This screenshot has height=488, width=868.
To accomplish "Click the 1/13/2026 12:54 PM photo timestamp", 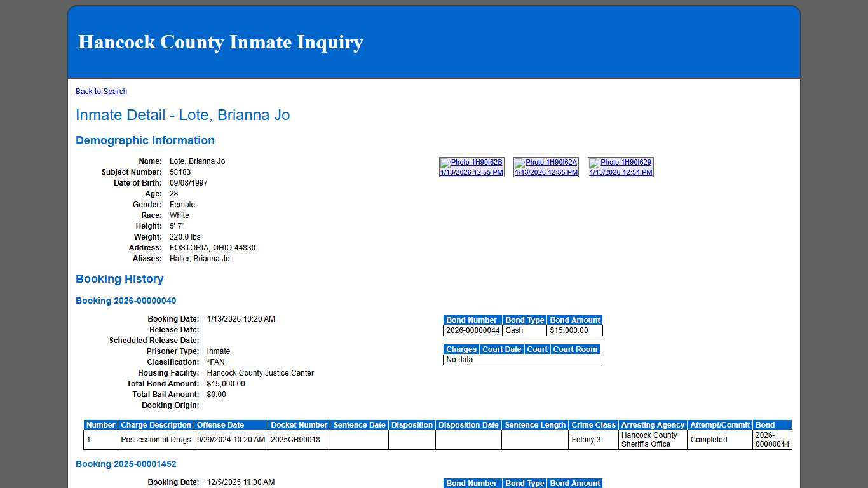I will [620, 172].
